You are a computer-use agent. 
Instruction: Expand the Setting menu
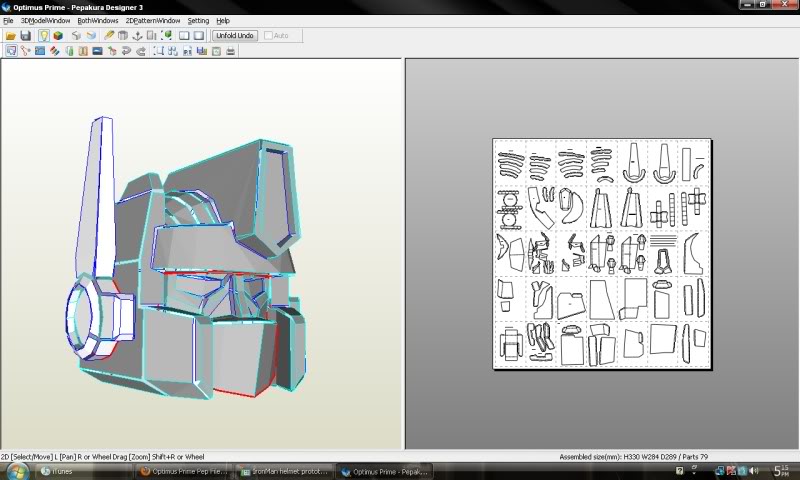click(x=198, y=20)
